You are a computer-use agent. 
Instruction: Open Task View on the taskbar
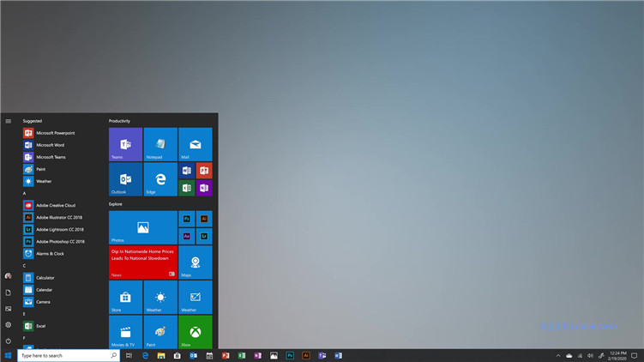pos(129,355)
